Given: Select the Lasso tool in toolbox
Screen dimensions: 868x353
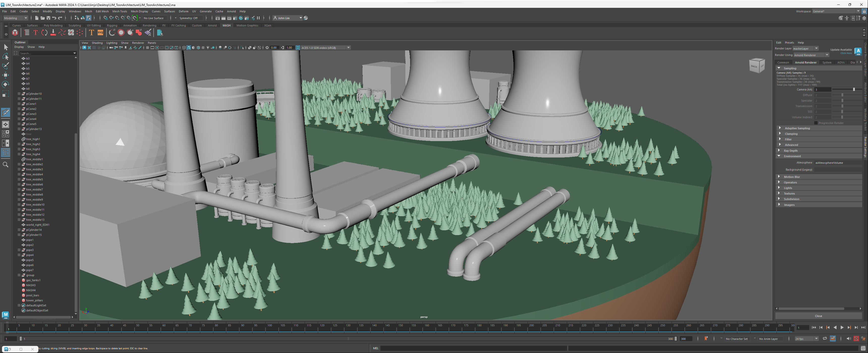Looking at the screenshot, I should [x=6, y=56].
